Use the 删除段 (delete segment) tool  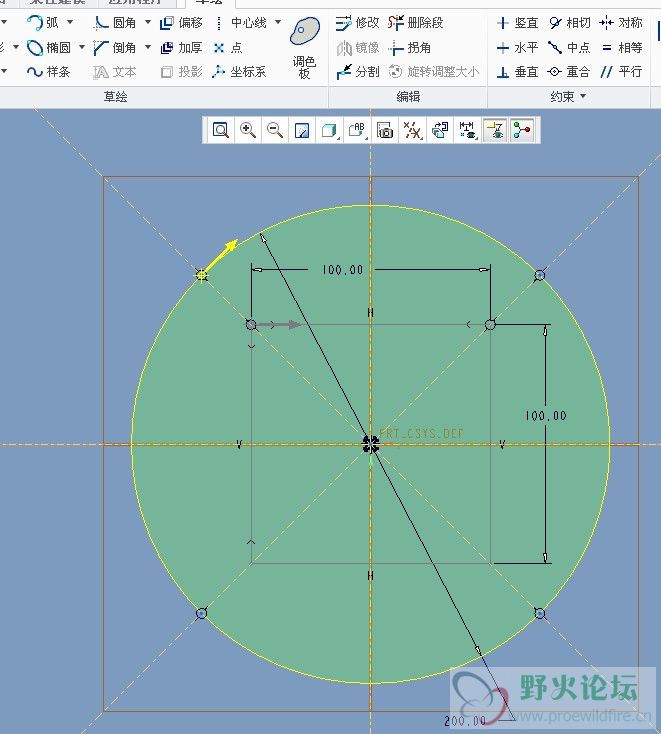(415, 22)
